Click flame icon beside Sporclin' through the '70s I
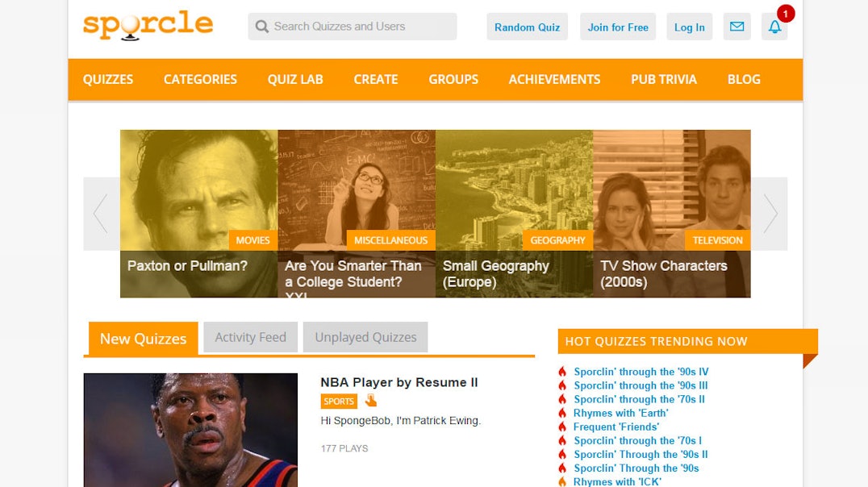The image size is (868, 487). (562, 441)
